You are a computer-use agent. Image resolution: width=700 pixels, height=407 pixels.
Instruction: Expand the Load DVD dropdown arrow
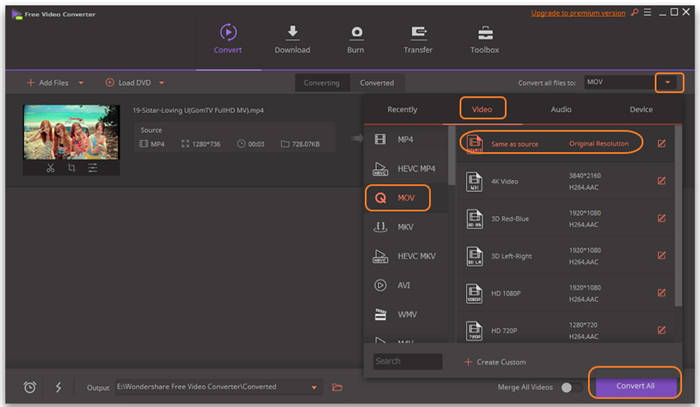point(162,83)
